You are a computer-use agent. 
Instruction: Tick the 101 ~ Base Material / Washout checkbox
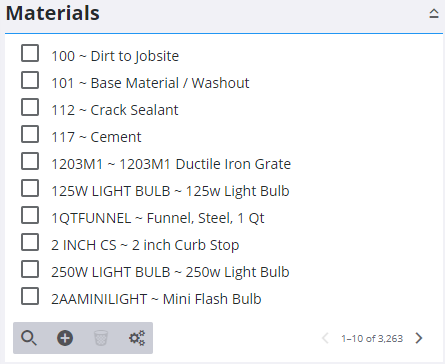(x=30, y=80)
